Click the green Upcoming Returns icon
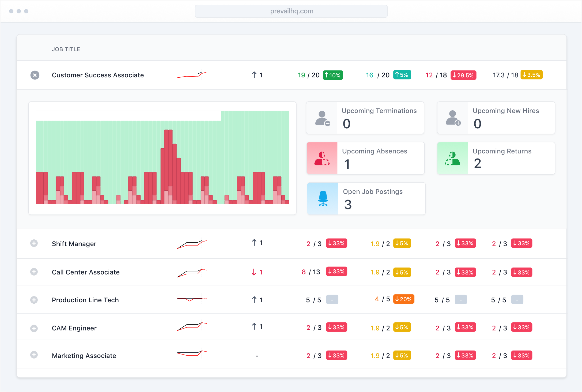 [x=453, y=158]
